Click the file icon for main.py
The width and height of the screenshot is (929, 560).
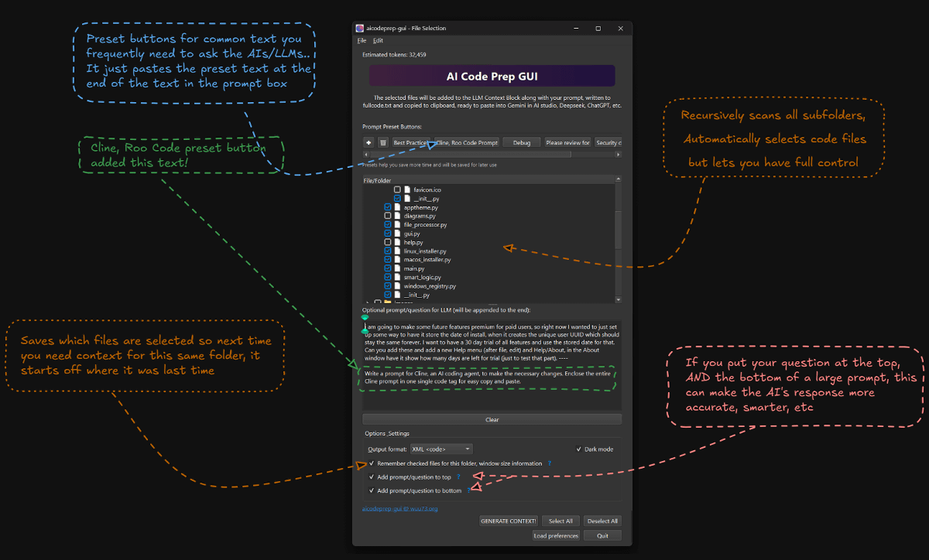click(x=398, y=268)
